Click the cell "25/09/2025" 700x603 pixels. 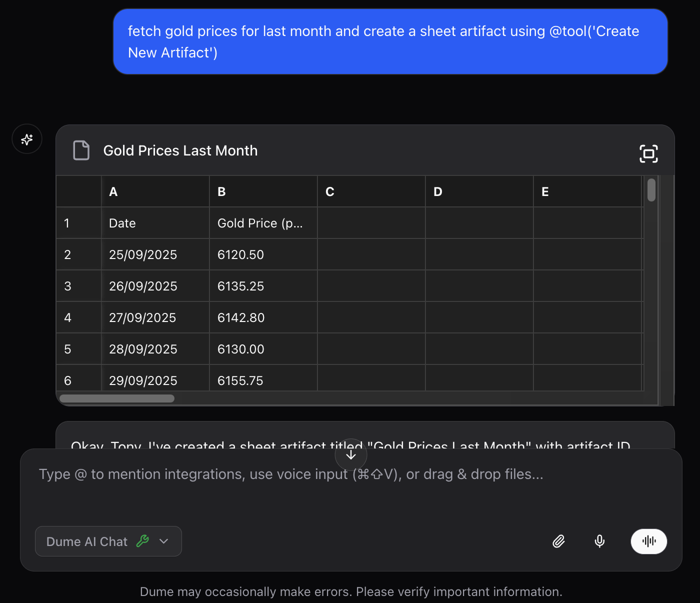[155, 254]
